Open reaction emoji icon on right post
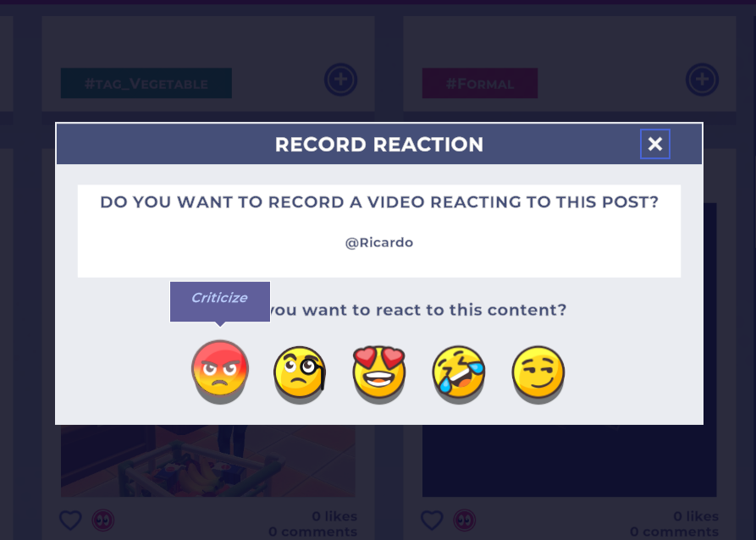Screen dimensions: 756x540 (x=465, y=520)
